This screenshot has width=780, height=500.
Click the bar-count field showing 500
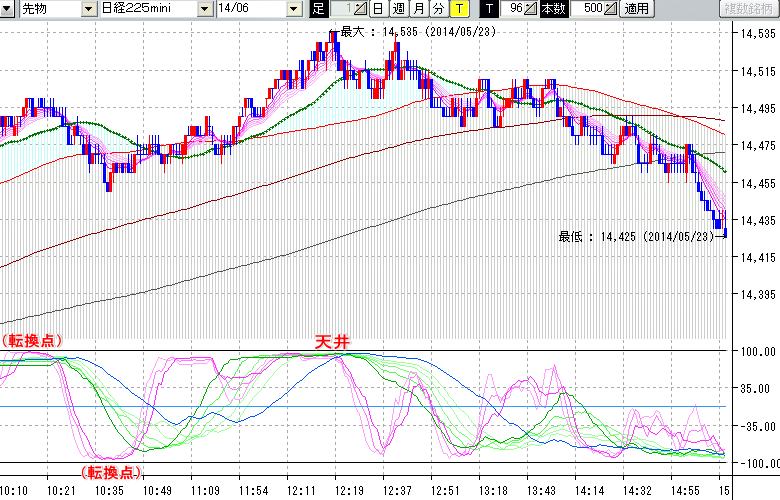(588, 9)
